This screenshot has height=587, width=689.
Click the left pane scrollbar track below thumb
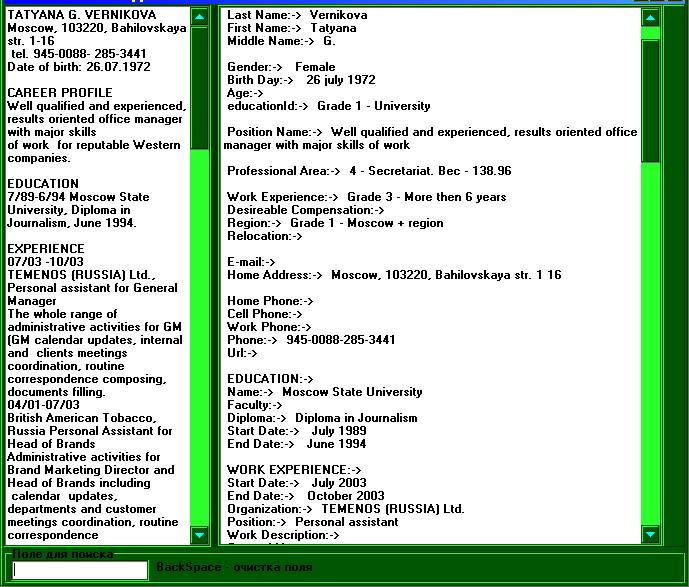[199, 337]
